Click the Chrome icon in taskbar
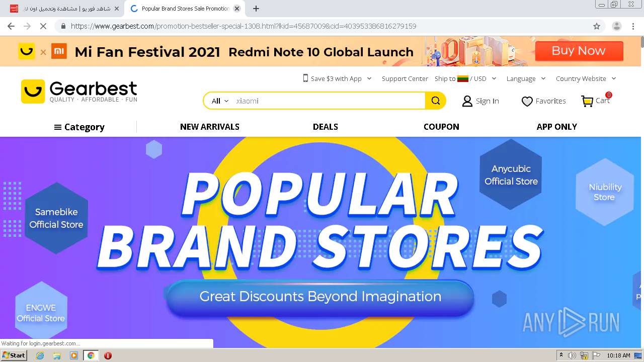This screenshot has width=644, height=362. 91,355
